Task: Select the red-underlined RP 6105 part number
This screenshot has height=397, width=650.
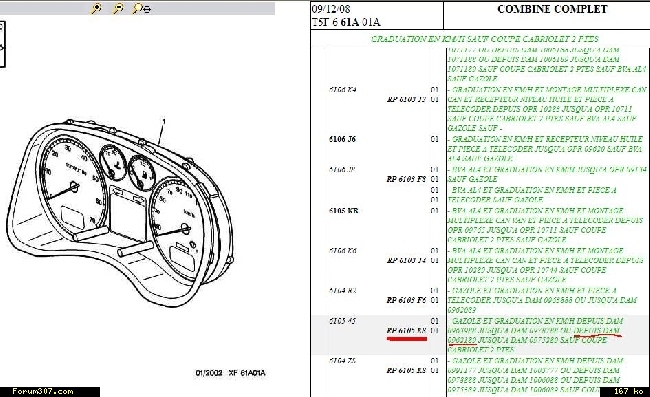Action: point(406,331)
